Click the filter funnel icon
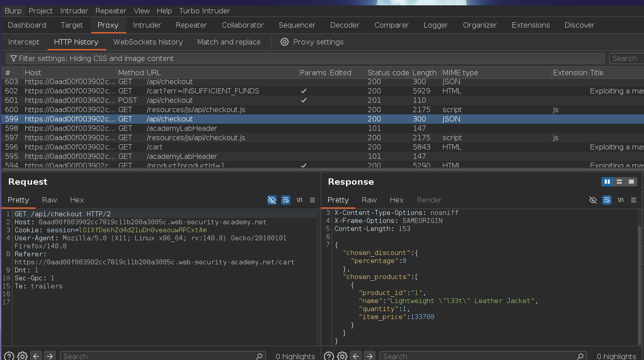Screen dimensions: 644x360 tap(13, 58)
